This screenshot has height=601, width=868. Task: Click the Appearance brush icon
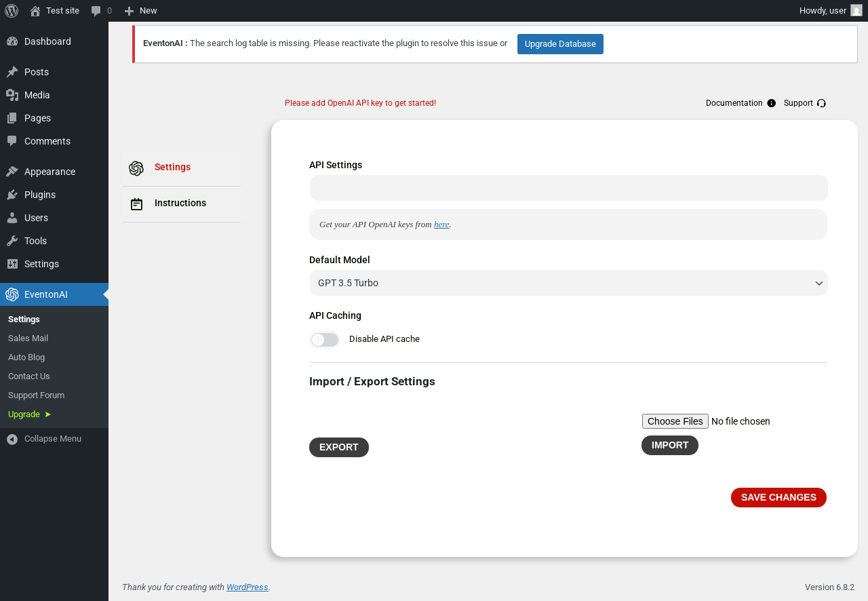click(x=12, y=172)
